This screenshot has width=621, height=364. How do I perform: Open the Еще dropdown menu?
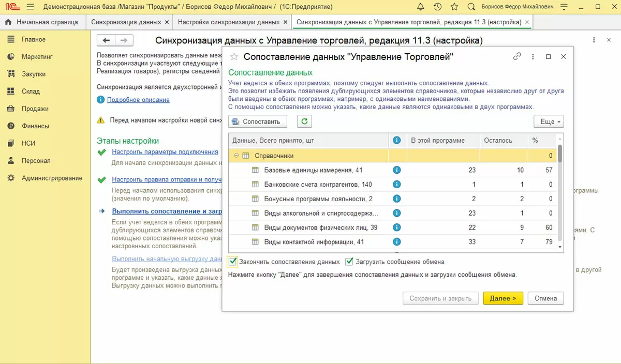click(548, 122)
